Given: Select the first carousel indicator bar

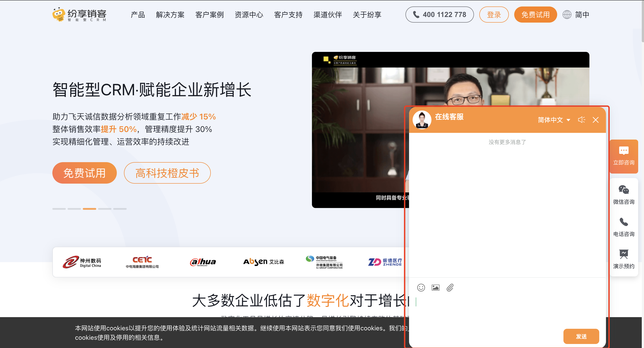Looking at the screenshot, I should click(x=59, y=209).
